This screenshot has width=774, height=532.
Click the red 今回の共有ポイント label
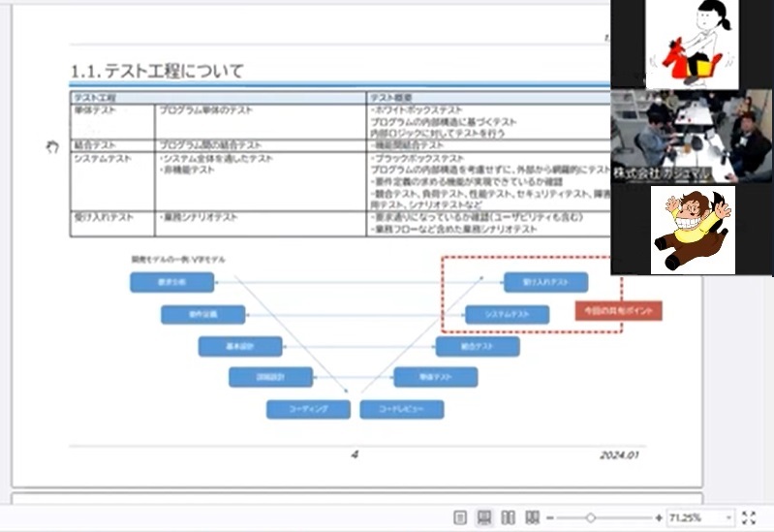pyautogui.click(x=618, y=311)
